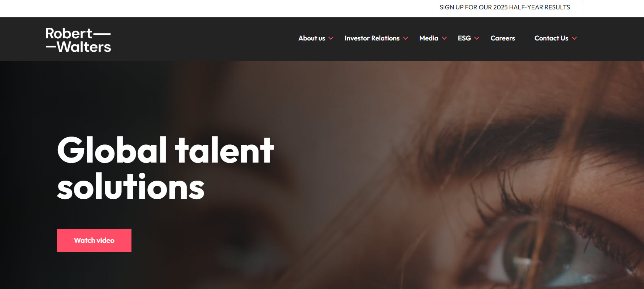This screenshot has height=289, width=644.
Task: Expand the ESG chevron arrow
Action: click(477, 38)
